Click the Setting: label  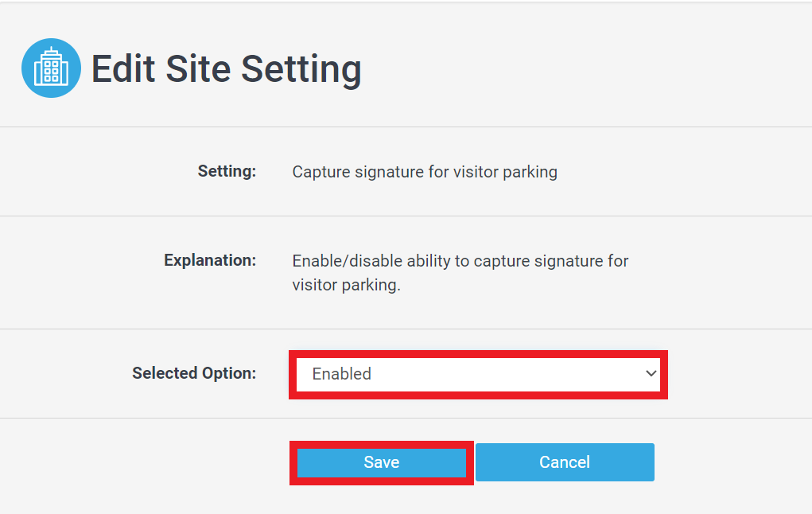(227, 171)
